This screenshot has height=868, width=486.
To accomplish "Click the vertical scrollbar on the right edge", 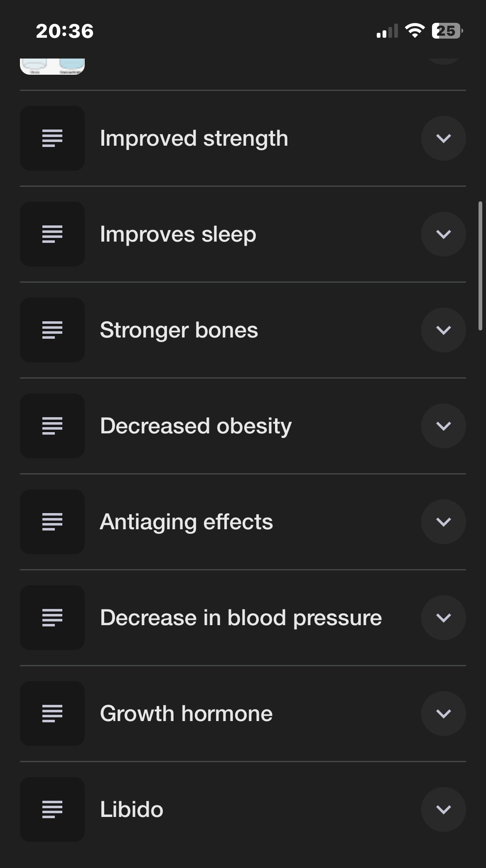I will pyautogui.click(x=481, y=266).
